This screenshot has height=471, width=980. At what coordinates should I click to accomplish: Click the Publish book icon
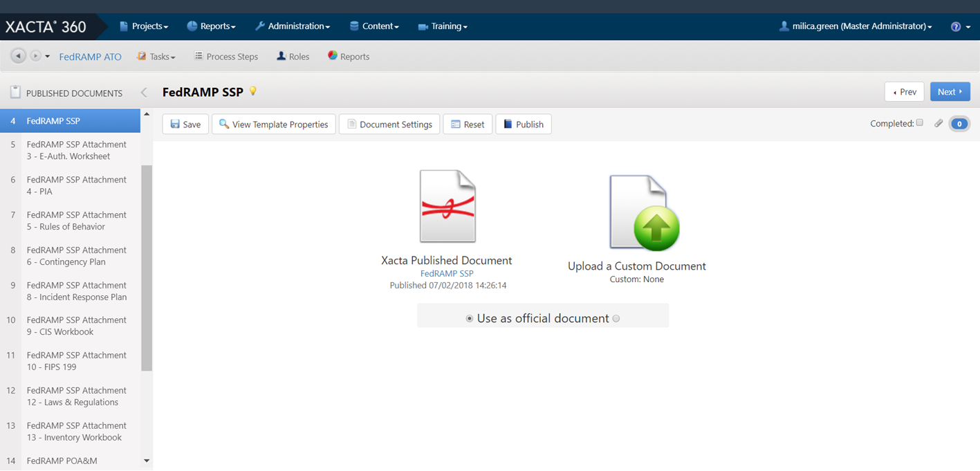click(x=508, y=124)
